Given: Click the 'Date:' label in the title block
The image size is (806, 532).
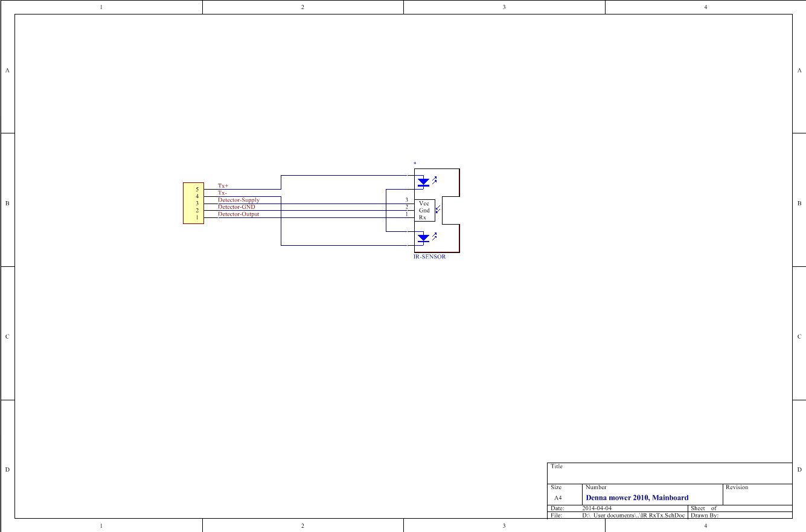Looking at the screenshot, I should point(557,508).
